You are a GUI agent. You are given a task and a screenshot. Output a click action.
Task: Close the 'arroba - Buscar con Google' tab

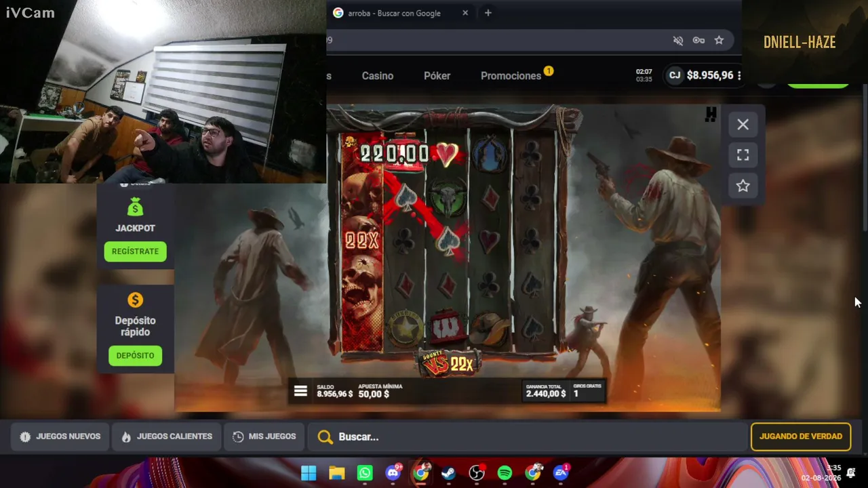coord(465,13)
